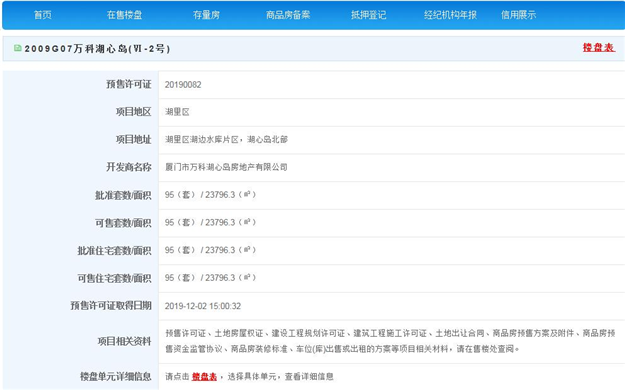Click the 项目相关资料 row label

point(124,341)
